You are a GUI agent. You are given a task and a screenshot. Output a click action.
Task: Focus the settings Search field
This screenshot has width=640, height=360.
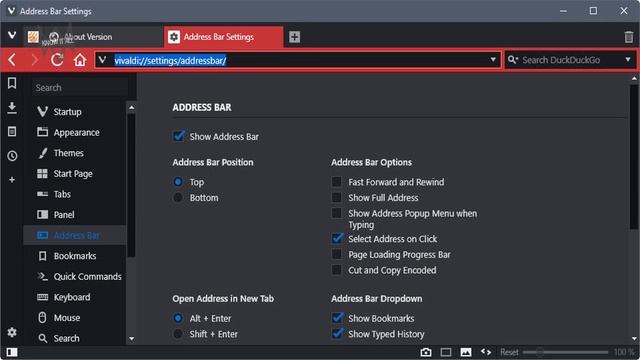tap(80, 87)
